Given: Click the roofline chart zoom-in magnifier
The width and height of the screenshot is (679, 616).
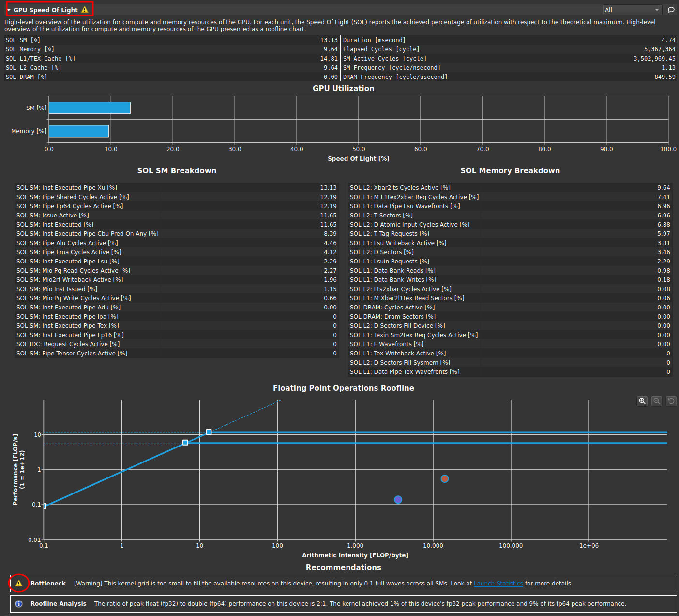Looking at the screenshot, I should tap(642, 401).
